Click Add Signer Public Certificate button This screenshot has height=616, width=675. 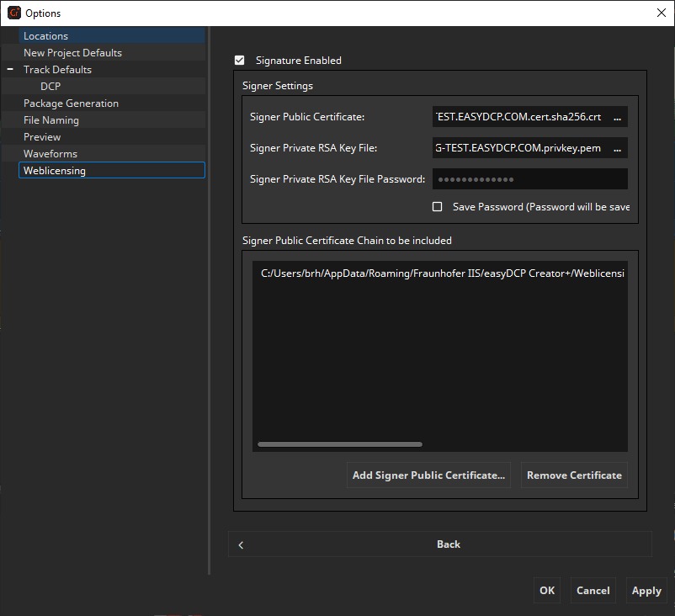coord(428,475)
